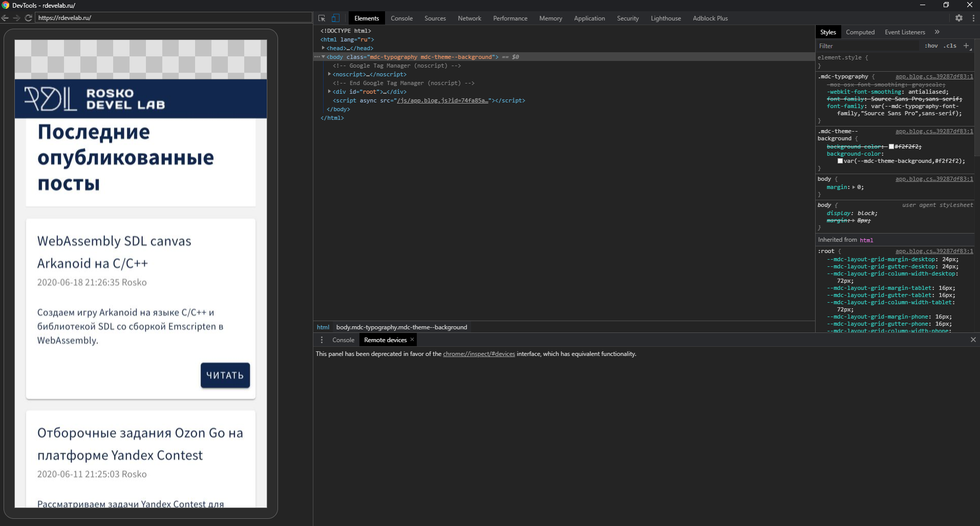Open the Security tab

coord(628,18)
